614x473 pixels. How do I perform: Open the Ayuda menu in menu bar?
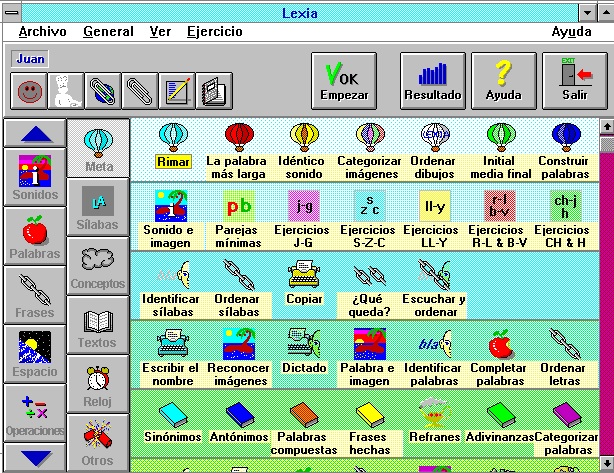click(571, 32)
